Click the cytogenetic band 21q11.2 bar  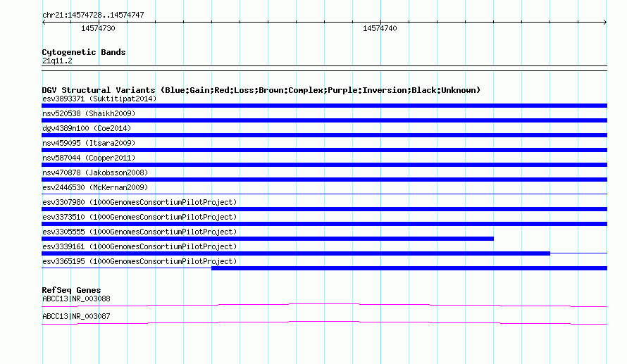coord(324,68)
